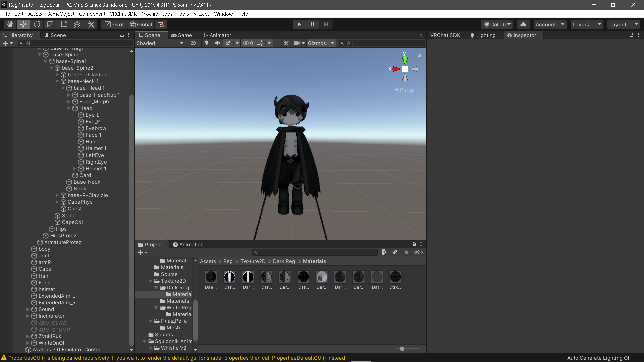Select the Move tool in the toolbar
This screenshot has height=362, width=644.
click(23, 24)
